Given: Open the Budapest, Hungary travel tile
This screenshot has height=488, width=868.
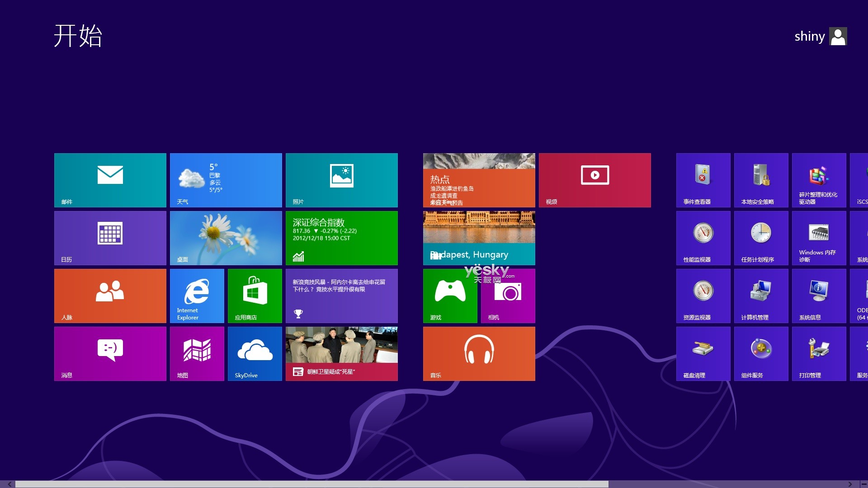Looking at the screenshot, I should (x=479, y=238).
